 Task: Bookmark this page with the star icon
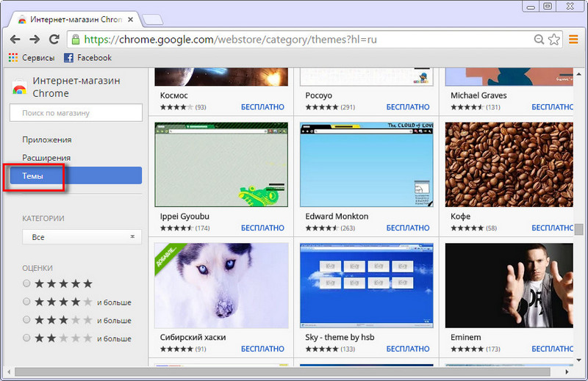point(554,40)
